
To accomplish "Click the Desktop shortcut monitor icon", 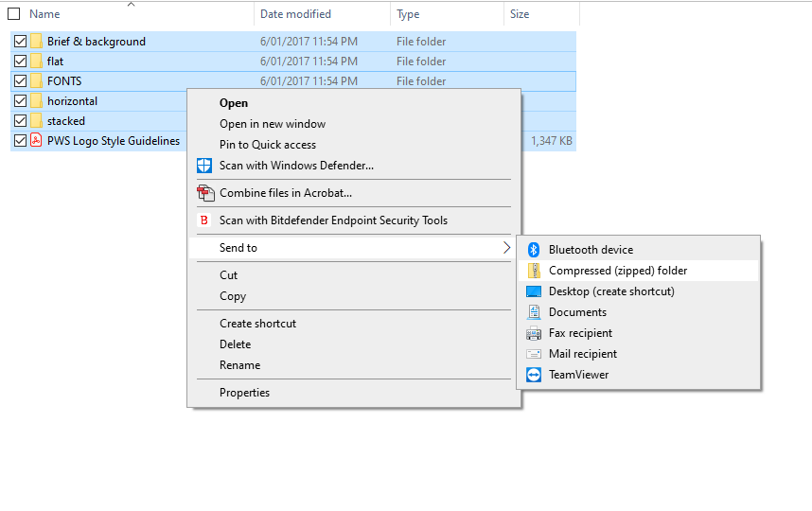I will click(x=534, y=291).
